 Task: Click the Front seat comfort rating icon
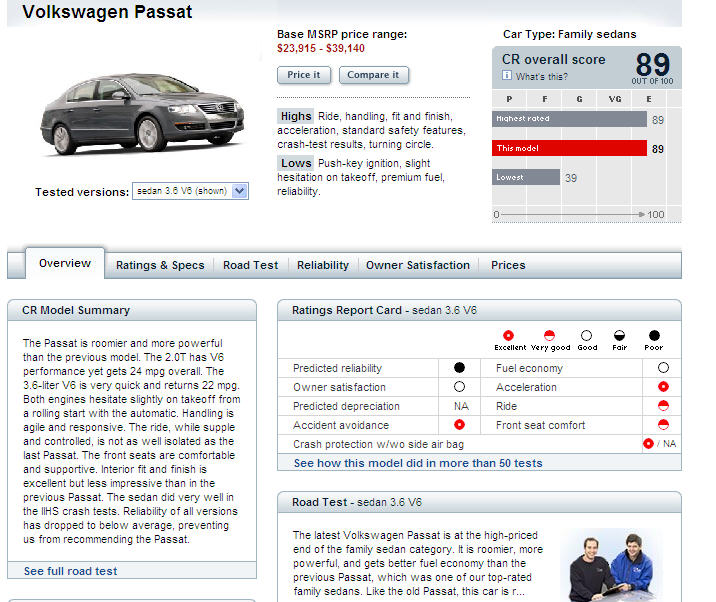coord(663,425)
